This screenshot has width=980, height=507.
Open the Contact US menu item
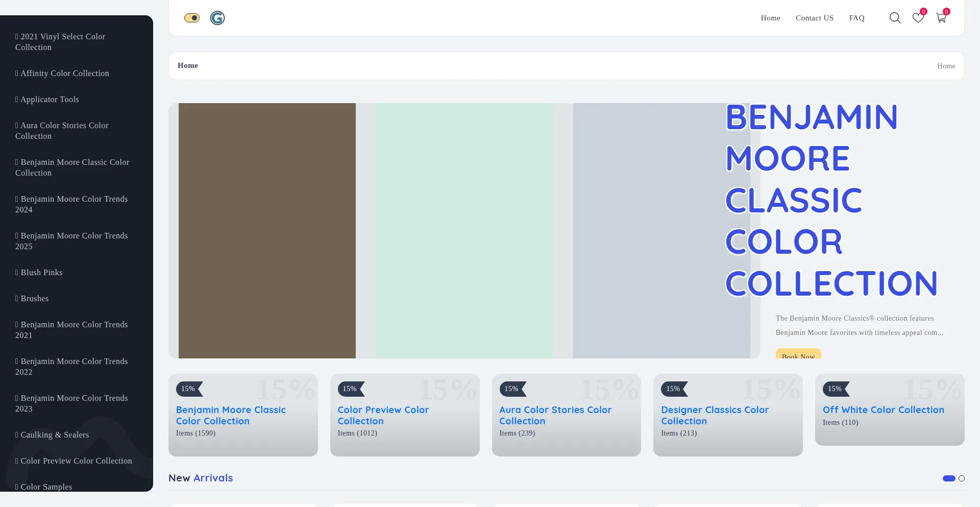tap(814, 18)
